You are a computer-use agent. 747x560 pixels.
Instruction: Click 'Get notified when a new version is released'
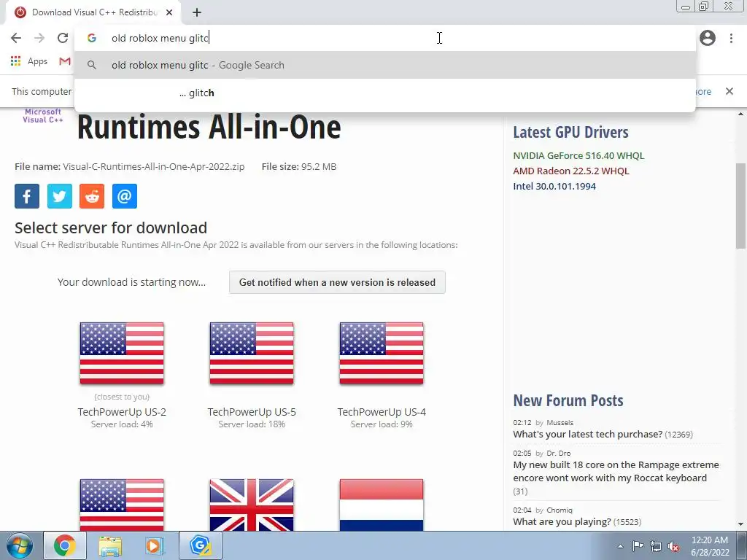[337, 282]
